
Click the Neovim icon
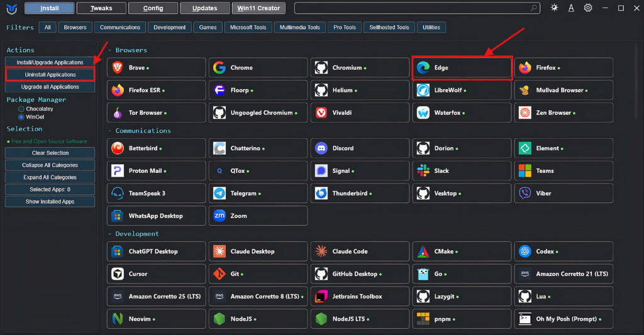118,319
